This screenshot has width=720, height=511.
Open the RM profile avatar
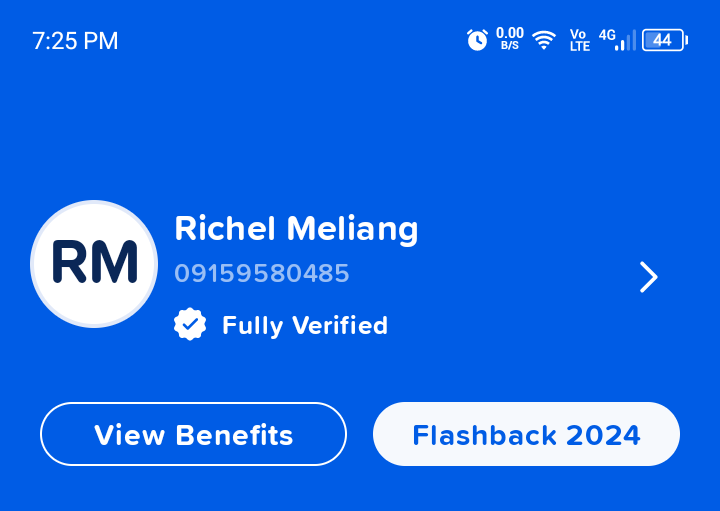pyautogui.click(x=94, y=264)
